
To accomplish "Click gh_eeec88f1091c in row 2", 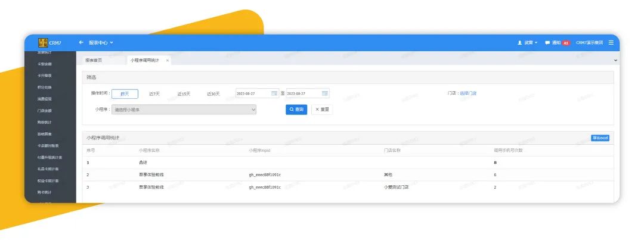I will (265, 175).
